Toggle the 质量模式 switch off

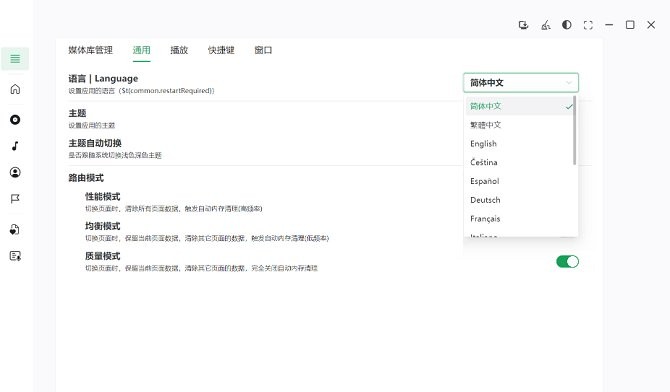point(567,262)
